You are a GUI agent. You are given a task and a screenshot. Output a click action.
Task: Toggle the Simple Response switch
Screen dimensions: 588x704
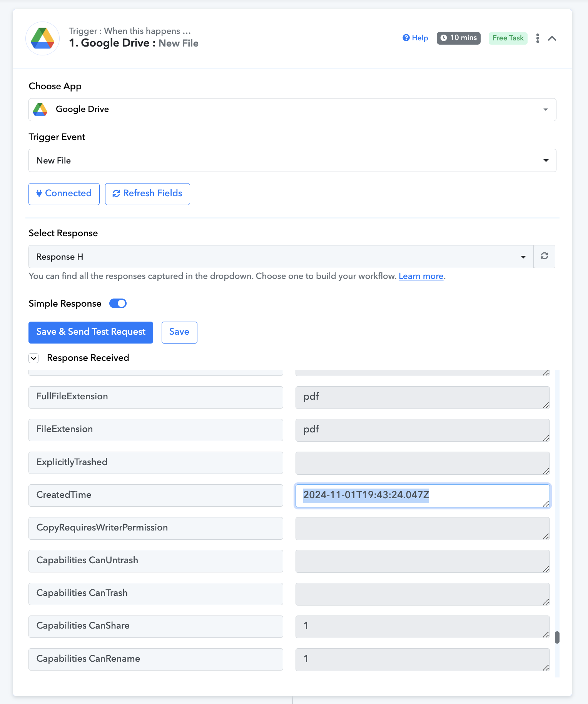tap(118, 304)
